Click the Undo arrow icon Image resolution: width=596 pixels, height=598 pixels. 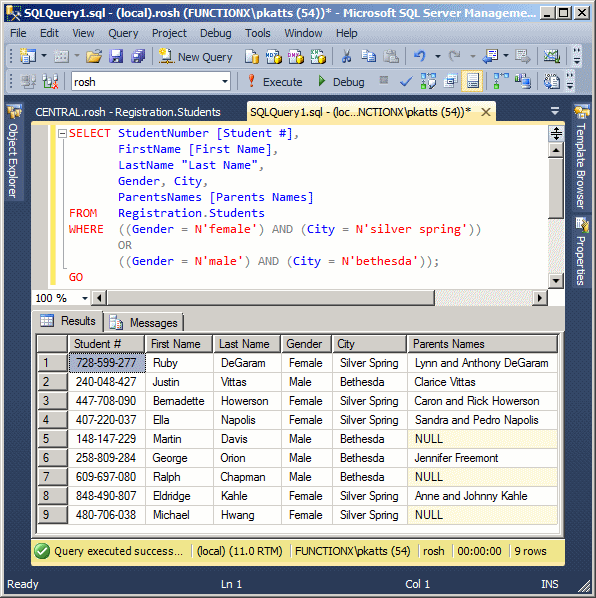(x=420, y=56)
